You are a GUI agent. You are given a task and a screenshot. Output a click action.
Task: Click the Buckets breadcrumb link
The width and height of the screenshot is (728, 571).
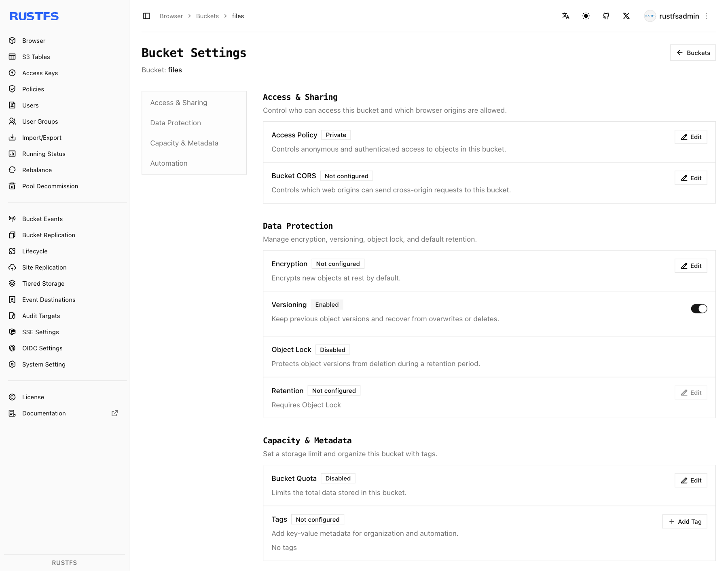[207, 16]
